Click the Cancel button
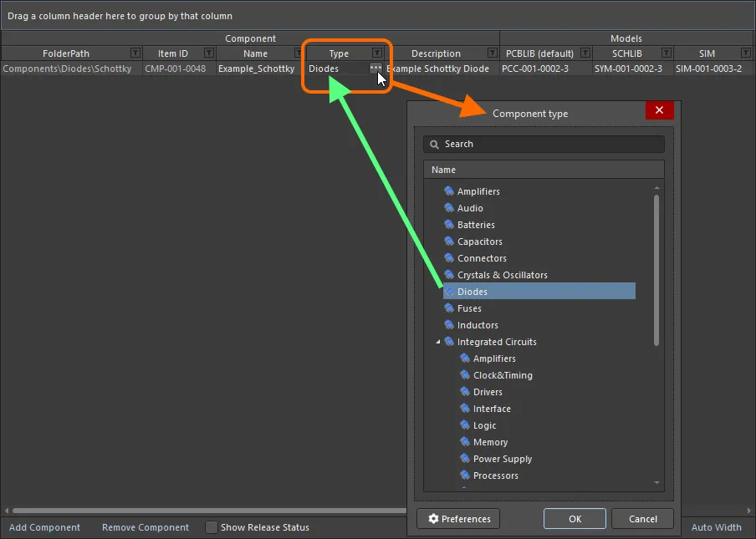Image resolution: width=756 pixels, height=539 pixels. pyautogui.click(x=643, y=519)
